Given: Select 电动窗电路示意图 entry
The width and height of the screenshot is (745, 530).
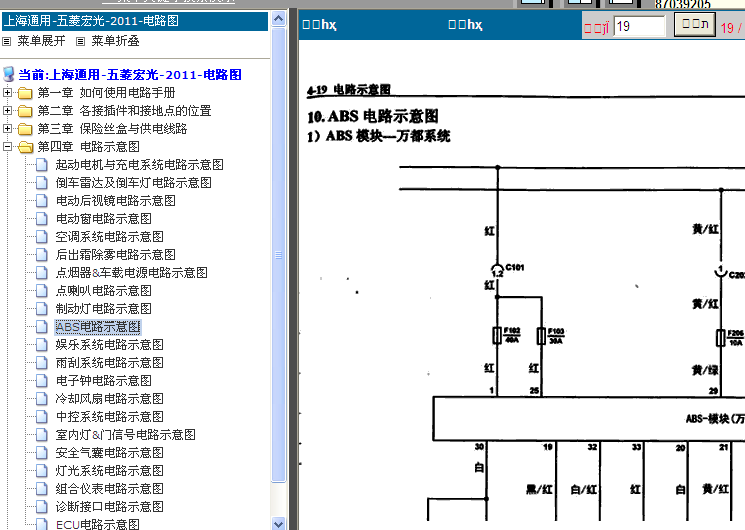Looking at the screenshot, I should click(x=104, y=219).
